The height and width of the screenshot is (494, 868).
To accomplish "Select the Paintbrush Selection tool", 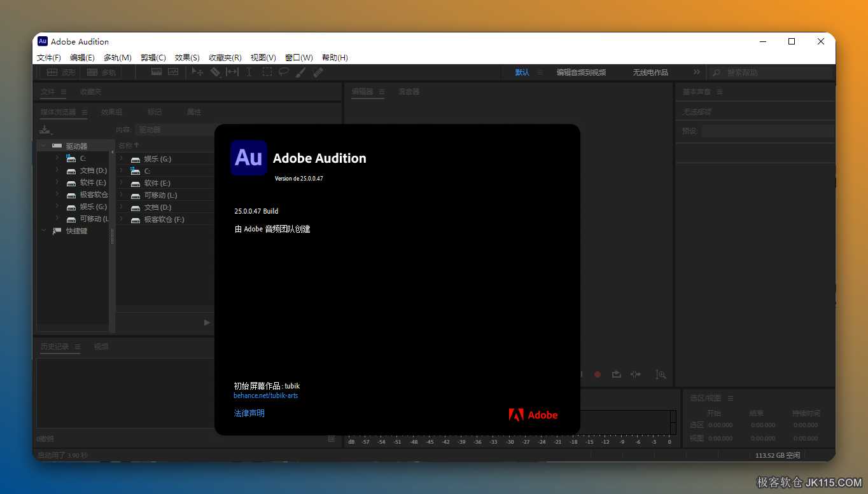I will (x=301, y=72).
